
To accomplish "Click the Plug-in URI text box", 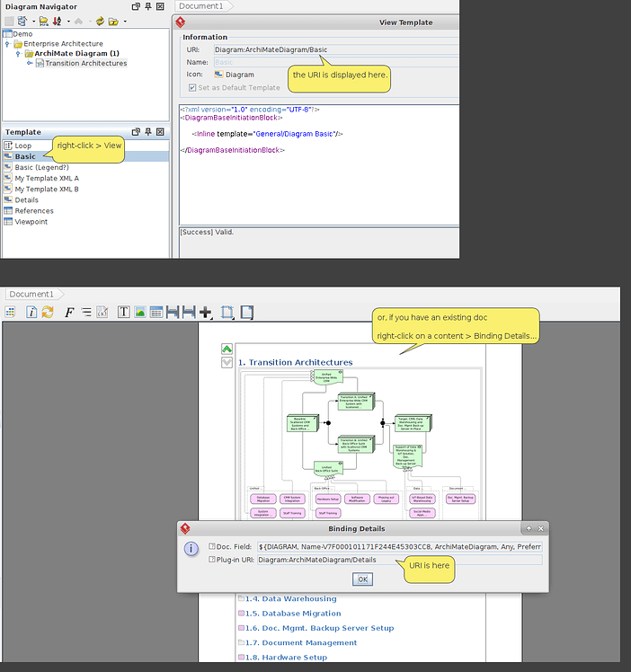I will [x=399, y=560].
